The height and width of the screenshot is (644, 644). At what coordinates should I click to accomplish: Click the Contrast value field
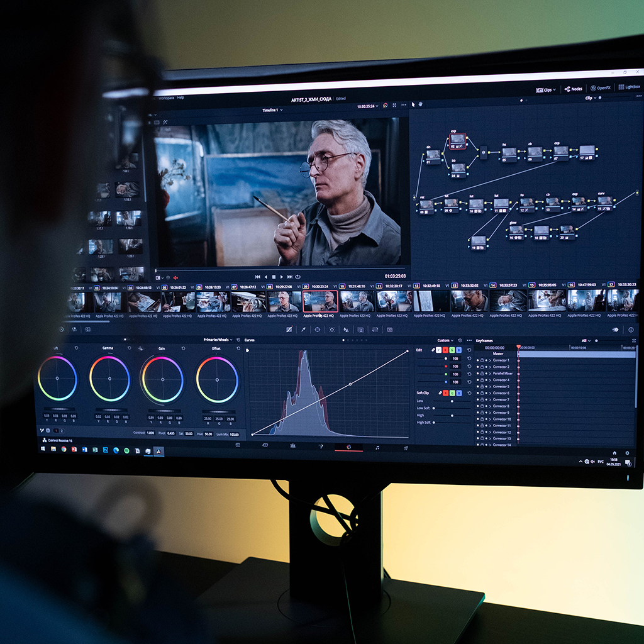[150, 433]
